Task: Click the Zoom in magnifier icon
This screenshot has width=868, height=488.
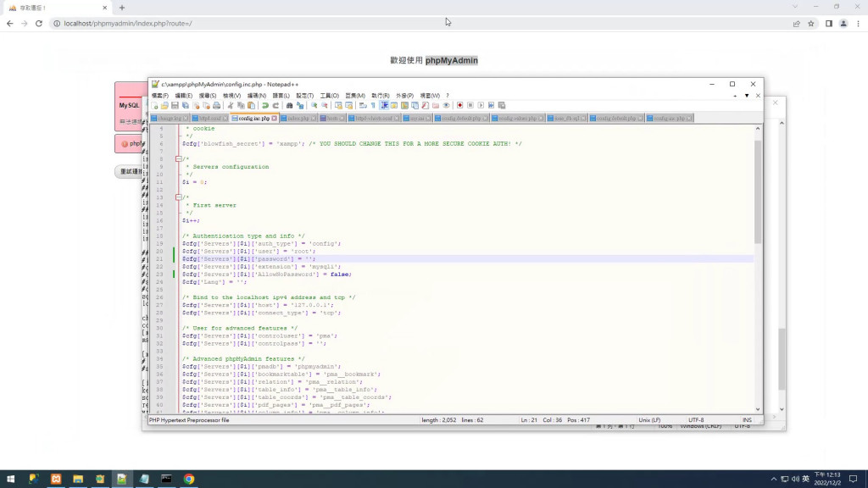Action: tap(314, 106)
